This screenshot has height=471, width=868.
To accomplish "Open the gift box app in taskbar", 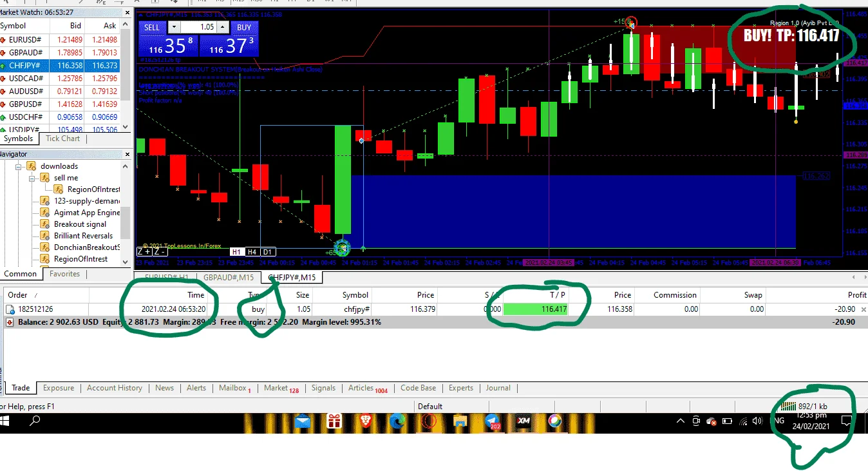I will [334, 422].
